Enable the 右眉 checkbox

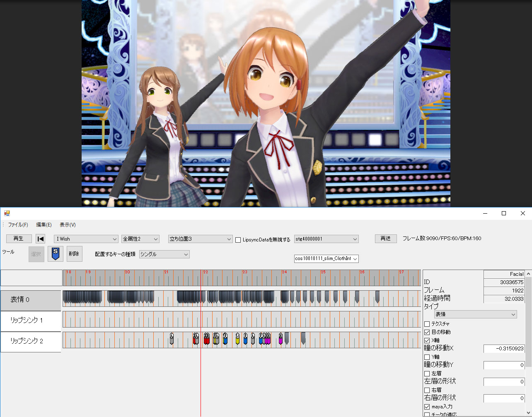tap(427, 390)
